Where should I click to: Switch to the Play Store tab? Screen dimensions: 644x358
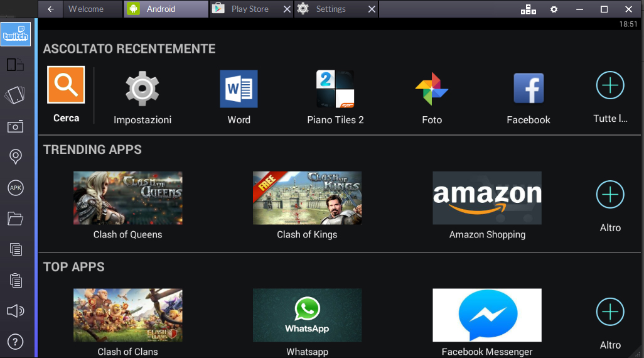[249, 9]
